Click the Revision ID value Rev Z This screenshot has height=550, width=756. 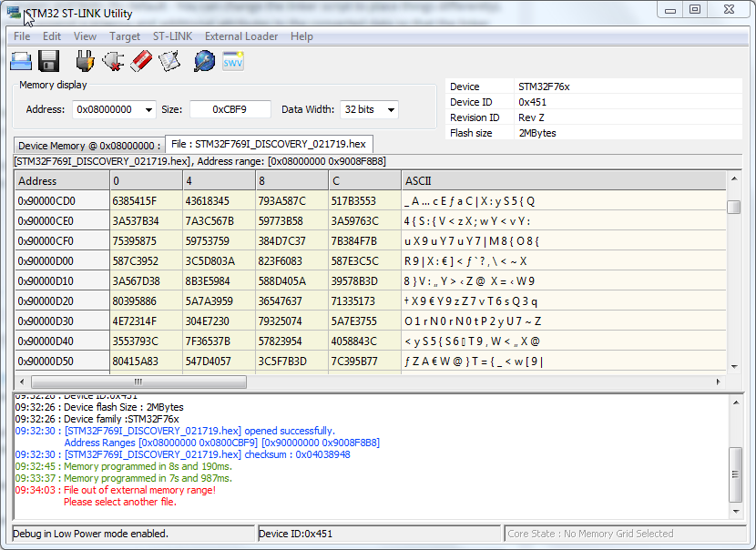coord(531,117)
